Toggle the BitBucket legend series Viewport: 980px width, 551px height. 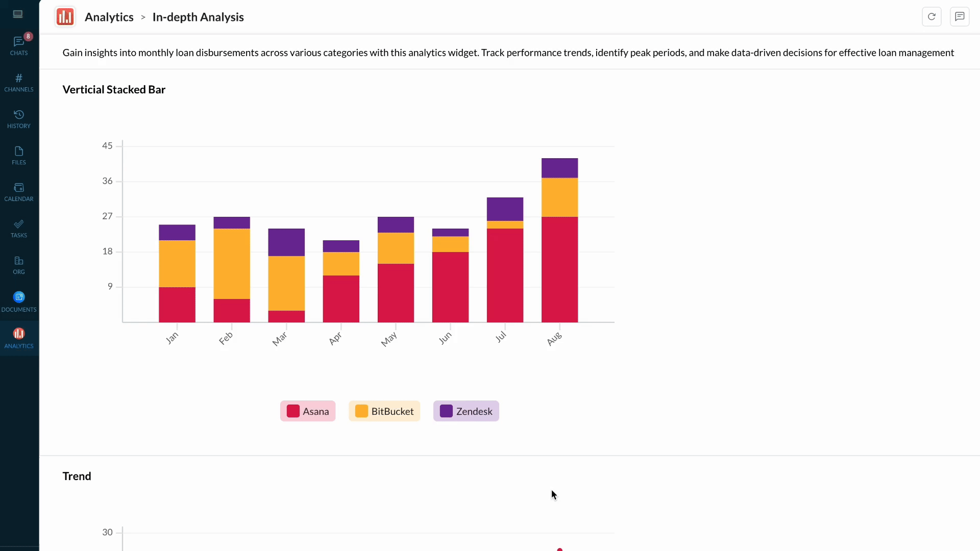(x=384, y=411)
